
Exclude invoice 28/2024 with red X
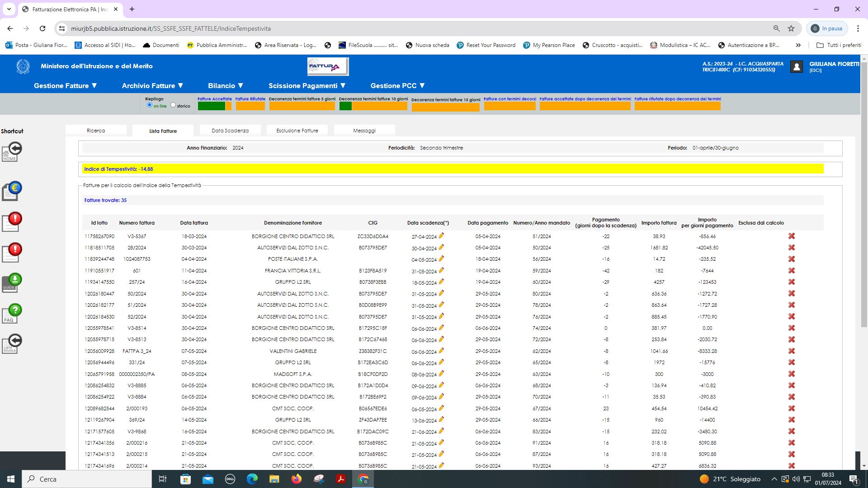coord(792,248)
